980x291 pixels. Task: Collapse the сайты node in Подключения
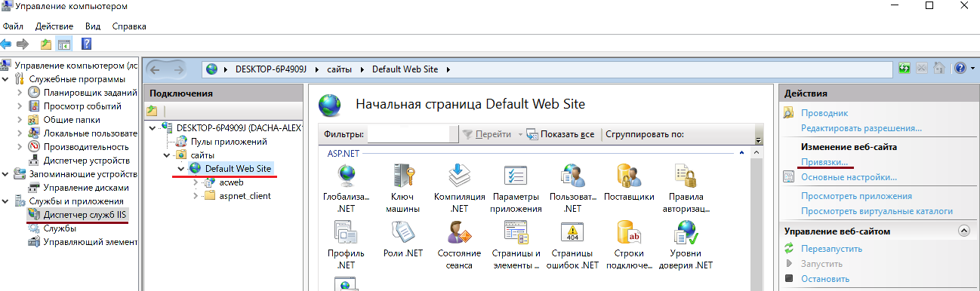[166, 155]
